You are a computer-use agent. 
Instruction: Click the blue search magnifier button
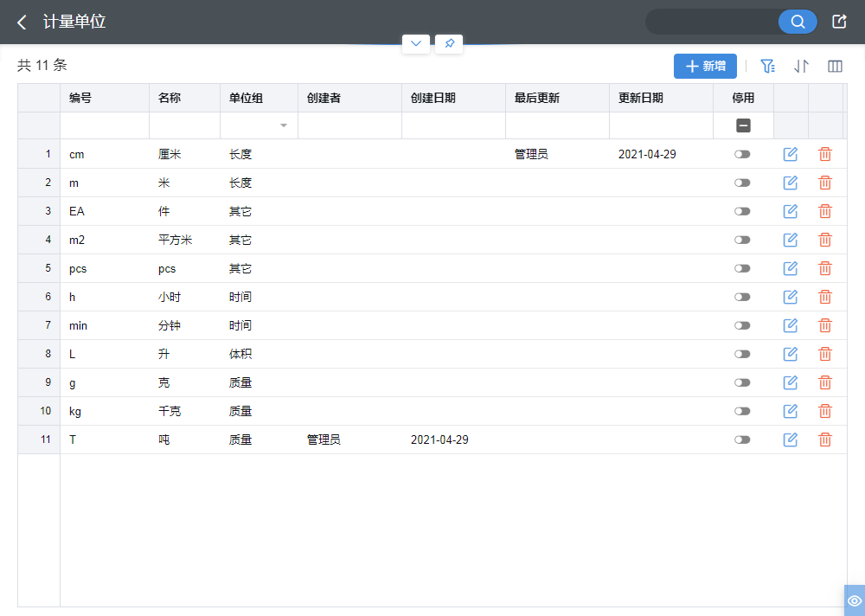point(798,22)
